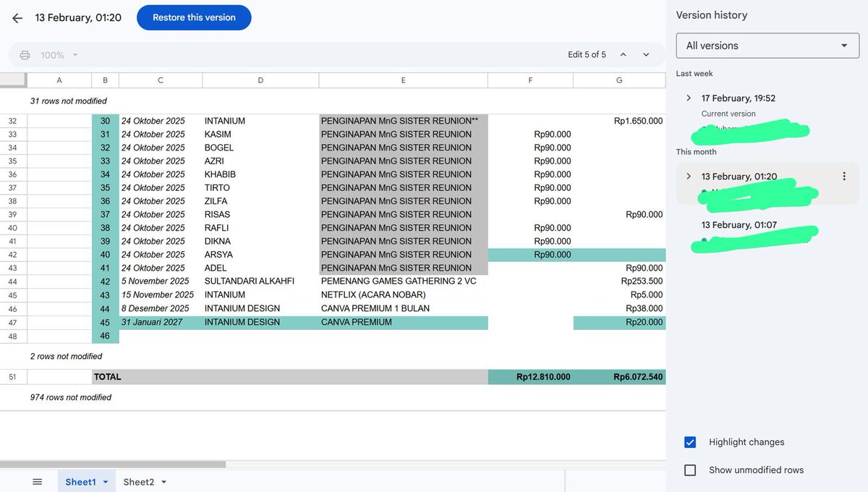Click the total cell Rp12.810.000
The width and height of the screenshot is (868, 492).
[530, 377]
